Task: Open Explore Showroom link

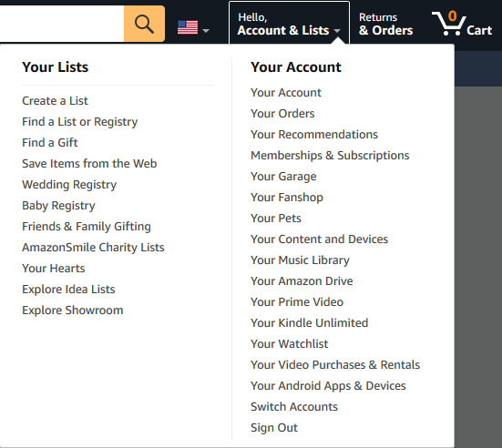Action: click(72, 311)
